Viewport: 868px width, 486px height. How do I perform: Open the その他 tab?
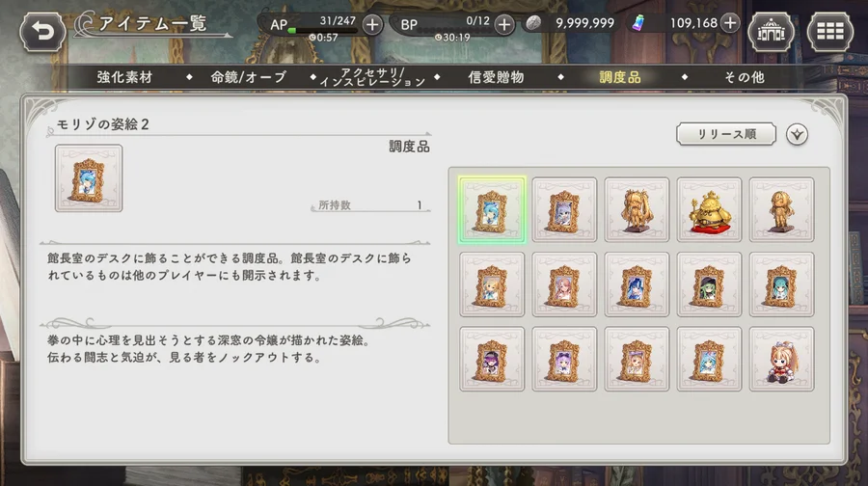(x=745, y=77)
